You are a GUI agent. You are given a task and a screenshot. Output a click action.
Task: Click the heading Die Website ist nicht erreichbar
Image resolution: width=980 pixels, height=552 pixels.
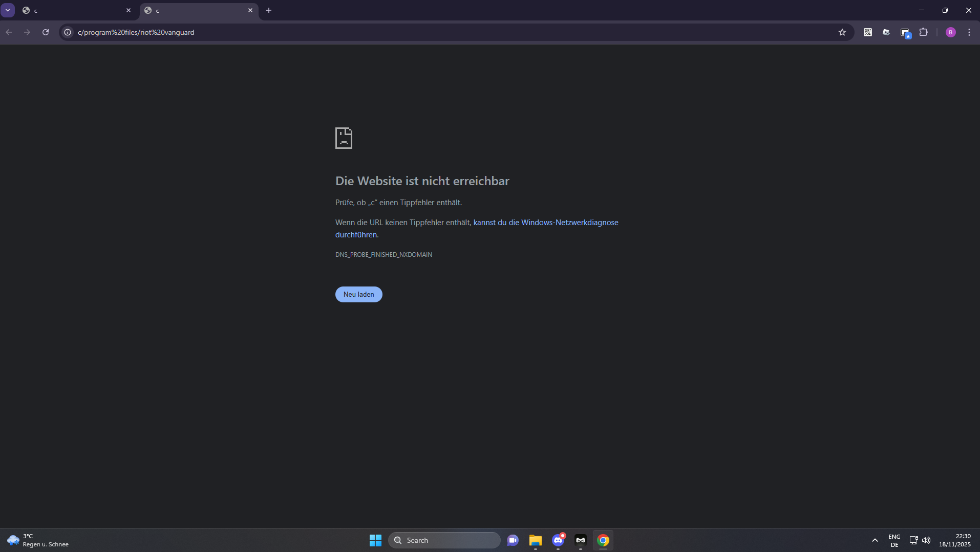422,181
